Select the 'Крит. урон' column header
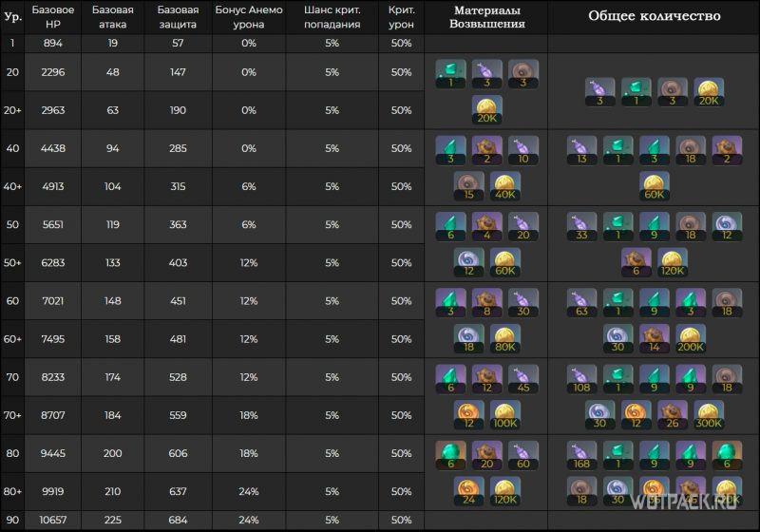Image resolution: width=760 pixels, height=532 pixels. [x=401, y=17]
